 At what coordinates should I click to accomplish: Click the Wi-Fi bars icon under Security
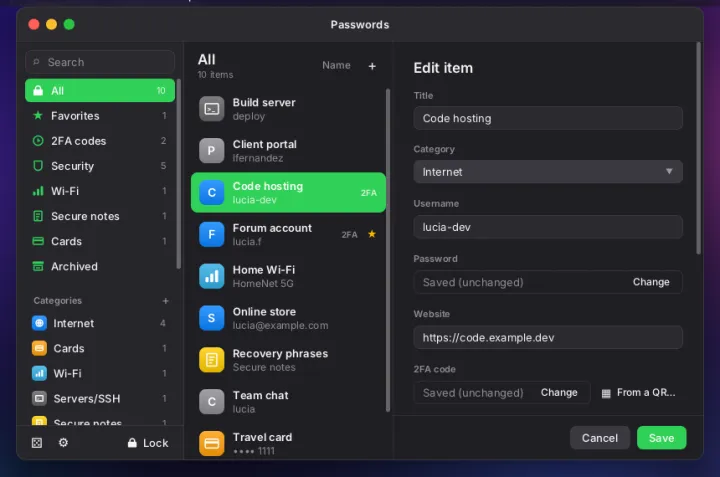[x=38, y=191]
